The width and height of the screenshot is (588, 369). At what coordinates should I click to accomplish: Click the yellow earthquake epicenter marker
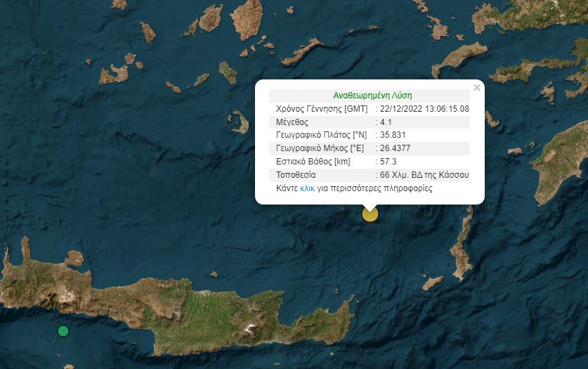[370, 214]
